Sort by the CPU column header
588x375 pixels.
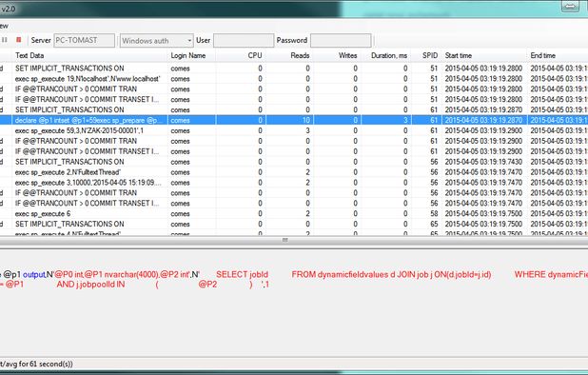(x=241, y=55)
